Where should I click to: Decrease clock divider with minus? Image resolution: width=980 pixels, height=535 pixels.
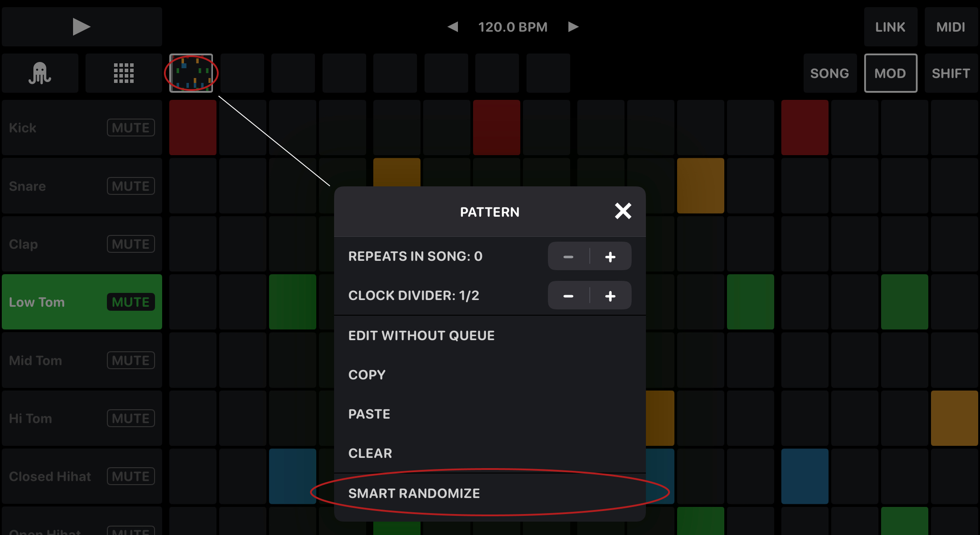click(568, 296)
